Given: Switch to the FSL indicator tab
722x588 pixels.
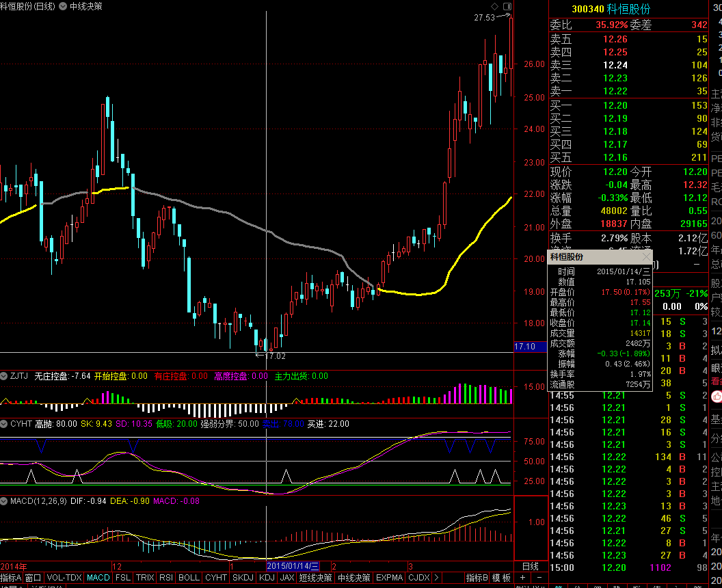Looking at the screenshot, I should point(123,578).
